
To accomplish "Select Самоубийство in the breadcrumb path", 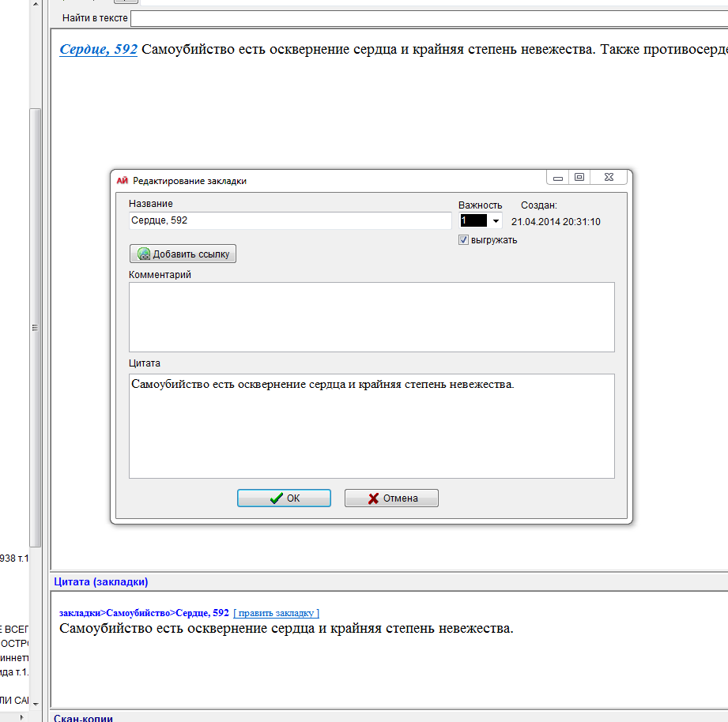I will point(139,613).
